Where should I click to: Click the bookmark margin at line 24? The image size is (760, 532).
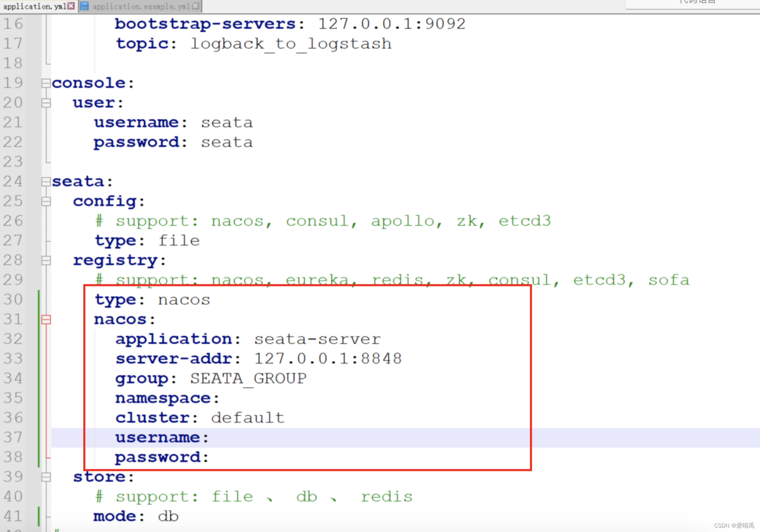point(32,181)
